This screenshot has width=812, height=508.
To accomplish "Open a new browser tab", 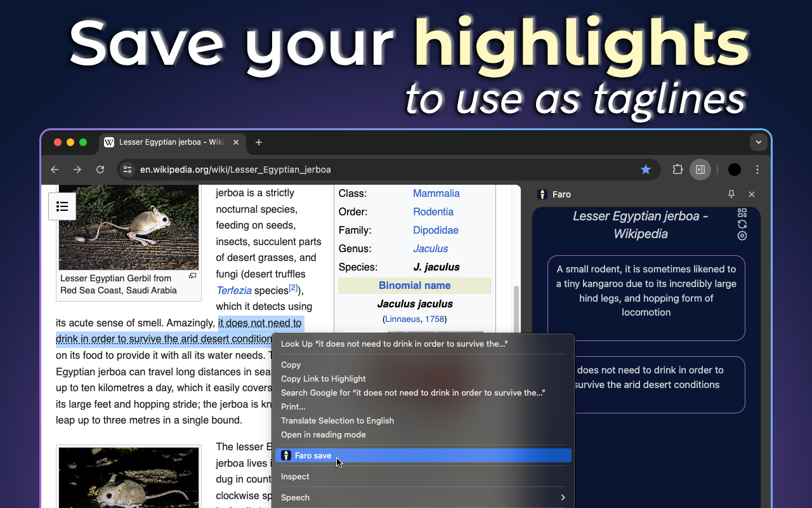I will pyautogui.click(x=258, y=142).
